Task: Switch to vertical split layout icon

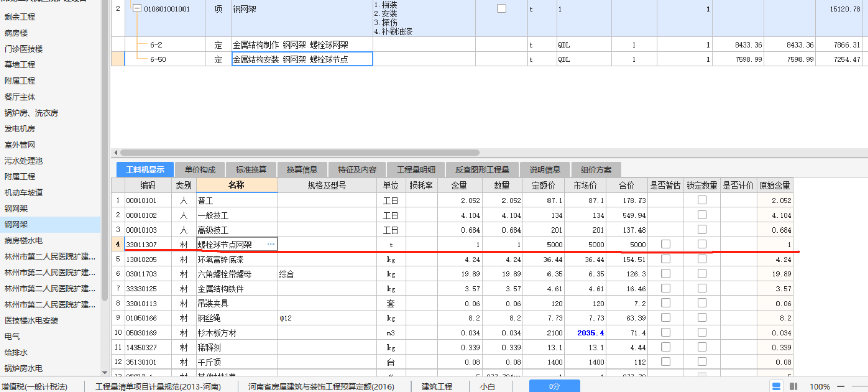Action: (793, 386)
